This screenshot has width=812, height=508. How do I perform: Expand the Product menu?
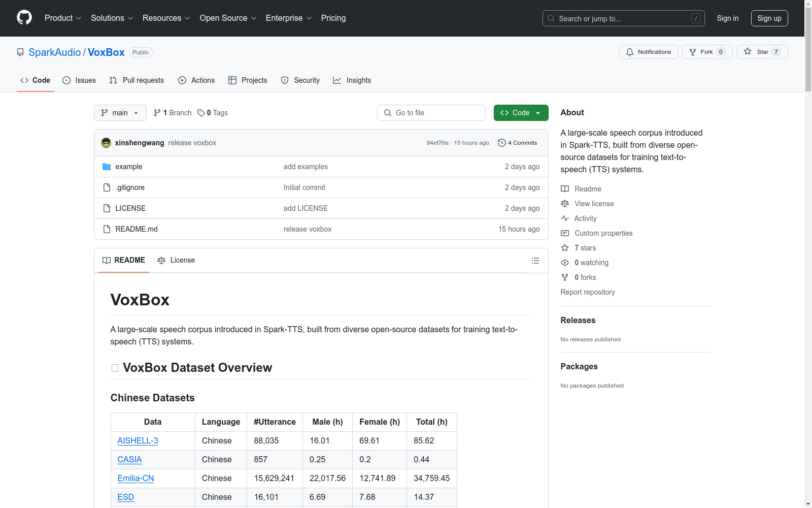[x=63, y=18]
